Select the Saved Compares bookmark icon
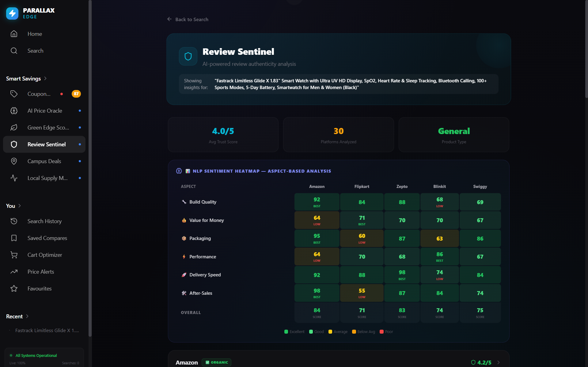 pos(14,238)
